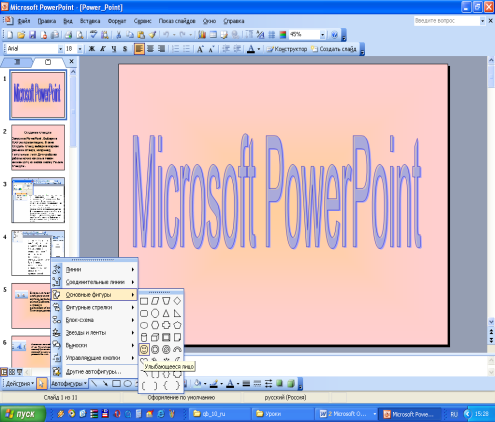This screenshot has height=422, width=495.
Task: Toggle the Color/Grayscale view button
Action: [x=283, y=35]
